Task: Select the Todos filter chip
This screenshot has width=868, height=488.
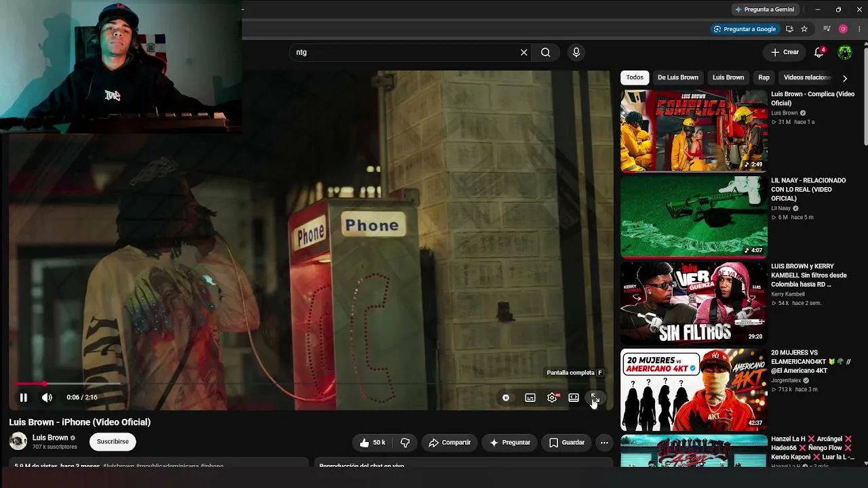Action: click(635, 77)
